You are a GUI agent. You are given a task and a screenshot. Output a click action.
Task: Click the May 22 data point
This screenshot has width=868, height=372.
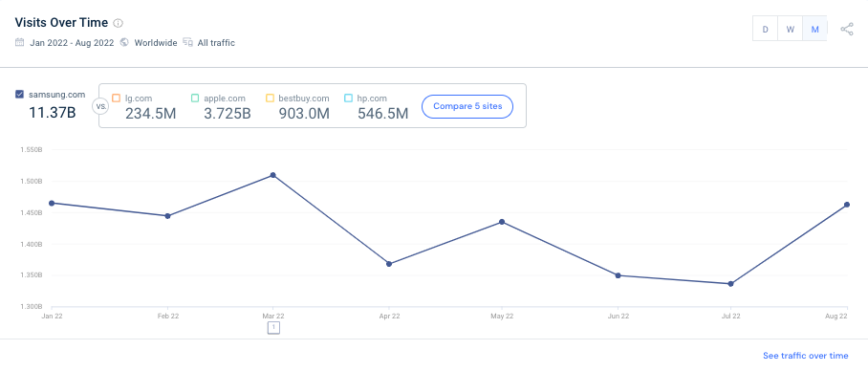502,222
